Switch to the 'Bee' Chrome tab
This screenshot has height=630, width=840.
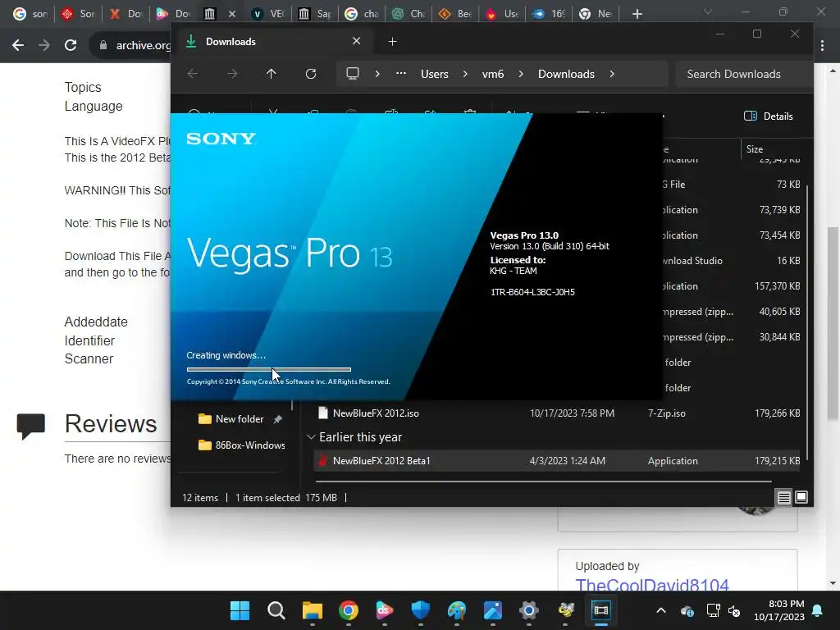[456, 14]
